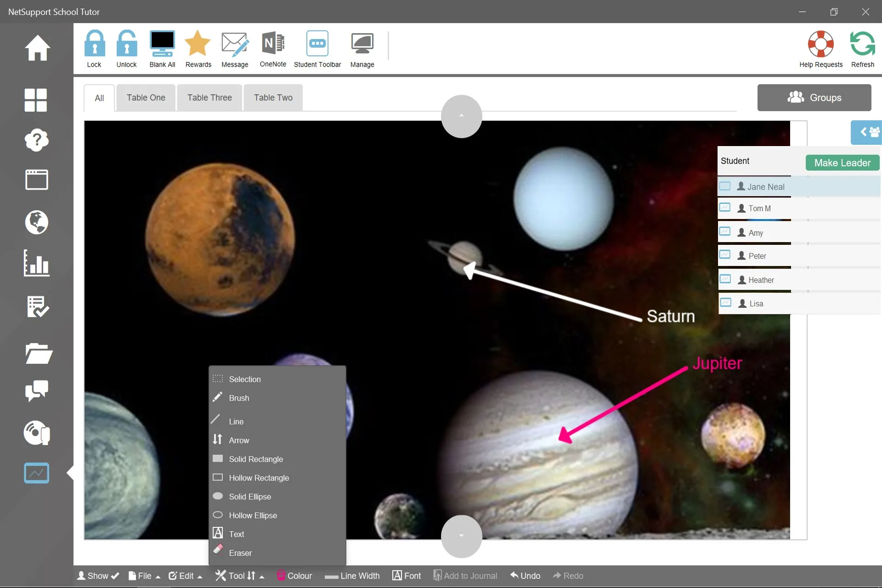Choose Hollow Rectangle from the menu
The image size is (882, 588).
pyautogui.click(x=277, y=478)
